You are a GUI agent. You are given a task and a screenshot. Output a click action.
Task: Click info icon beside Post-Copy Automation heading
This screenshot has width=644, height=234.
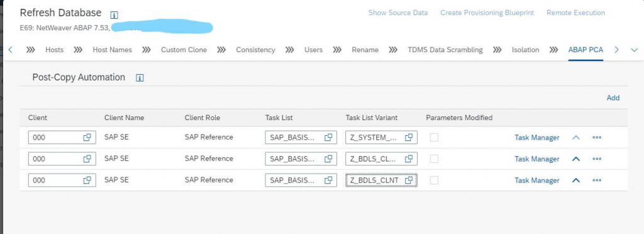click(140, 78)
